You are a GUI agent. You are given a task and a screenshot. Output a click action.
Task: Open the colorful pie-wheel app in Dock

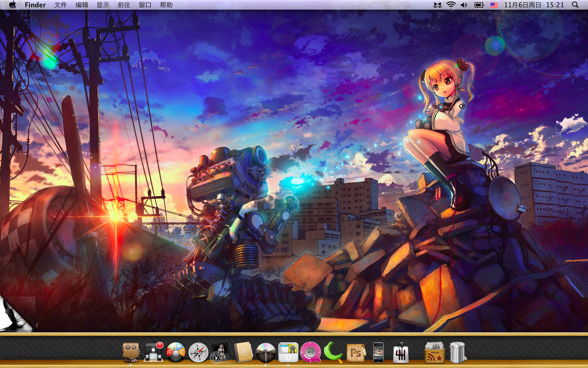tap(176, 352)
